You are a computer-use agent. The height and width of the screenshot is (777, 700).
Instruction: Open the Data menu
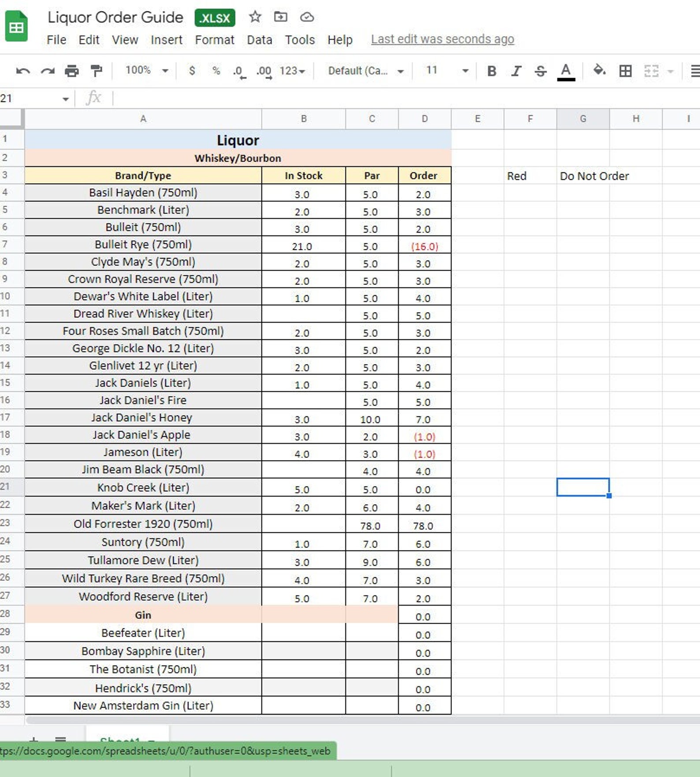[x=260, y=40]
